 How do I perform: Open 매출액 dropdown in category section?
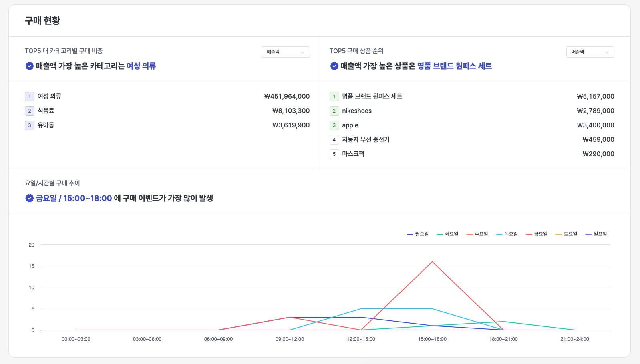(x=286, y=52)
